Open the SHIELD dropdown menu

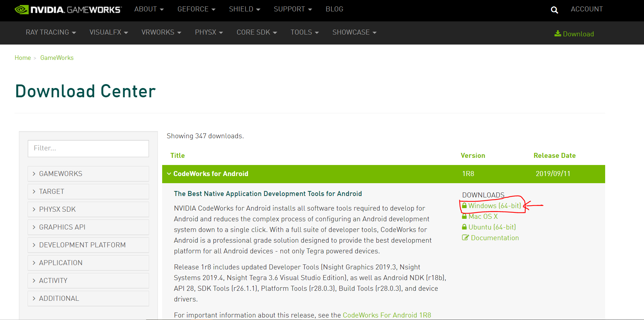tap(244, 9)
